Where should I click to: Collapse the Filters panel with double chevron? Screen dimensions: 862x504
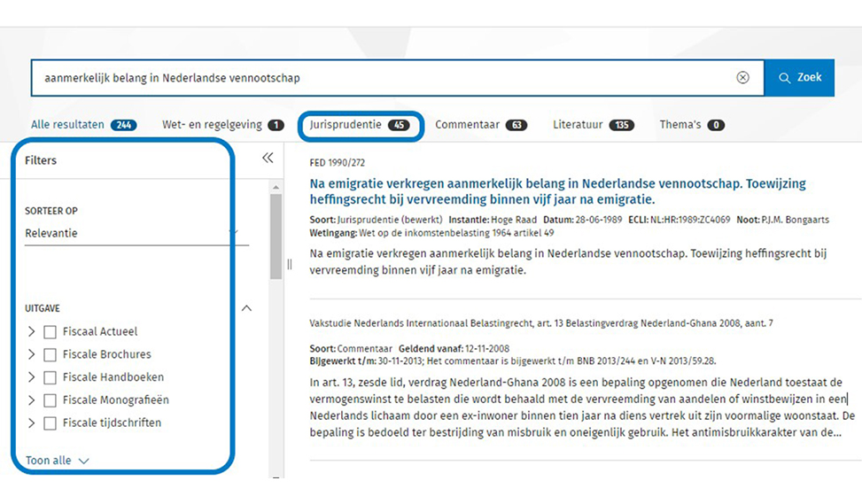pos(268,159)
